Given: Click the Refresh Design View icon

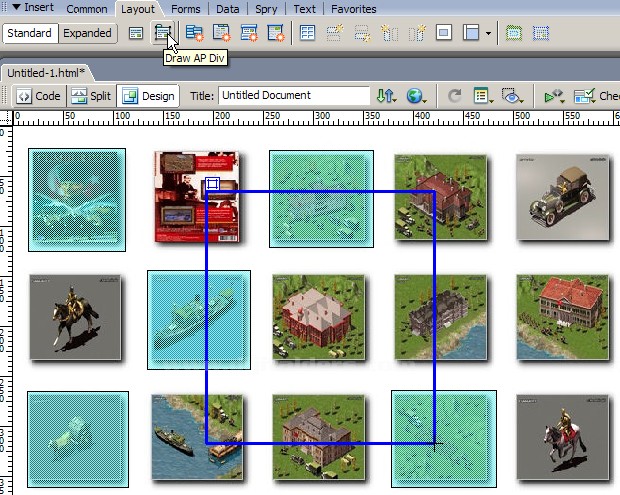Looking at the screenshot, I should [x=455, y=96].
